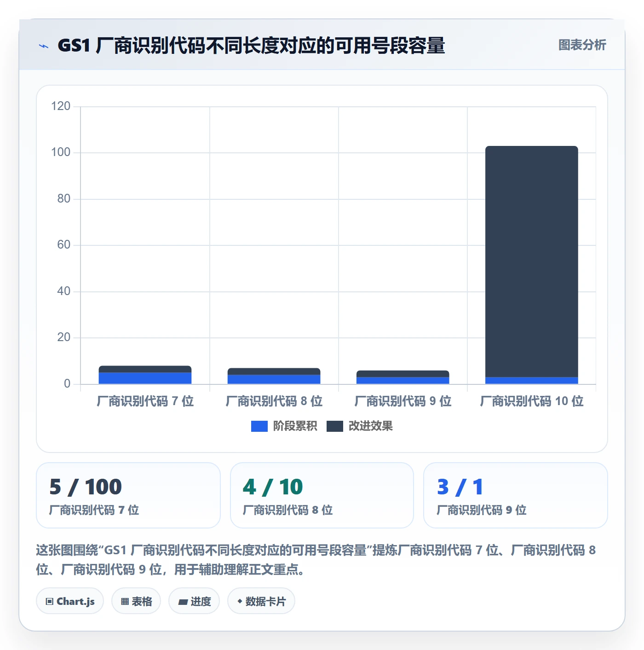Select the 数据卡片 tag chip
The height and width of the screenshot is (650, 644).
coord(261,601)
